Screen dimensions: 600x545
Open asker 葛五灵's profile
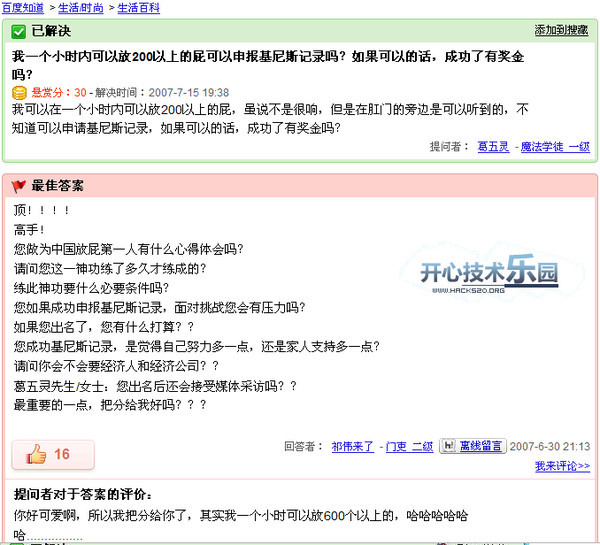[492, 147]
